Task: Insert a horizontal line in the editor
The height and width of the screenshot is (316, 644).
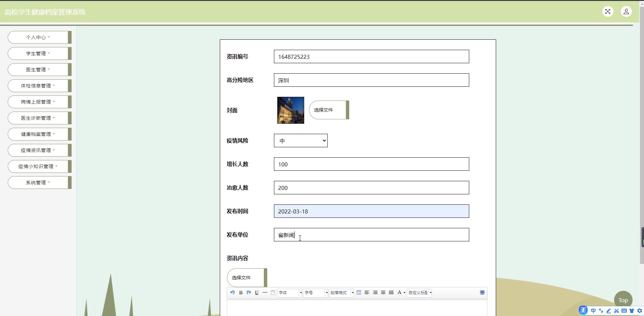Action: pyautogui.click(x=265, y=292)
